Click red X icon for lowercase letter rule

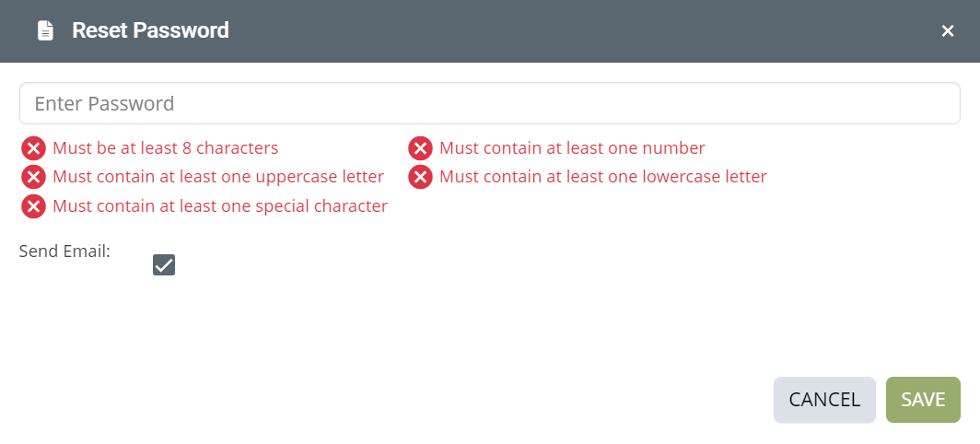pyautogui.click(x=421, y=177)
